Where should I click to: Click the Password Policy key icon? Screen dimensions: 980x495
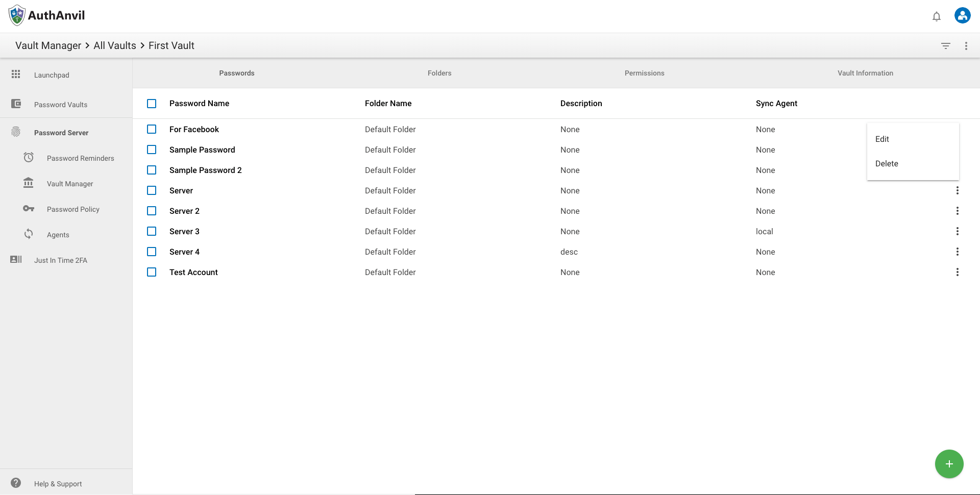point(29,209)
